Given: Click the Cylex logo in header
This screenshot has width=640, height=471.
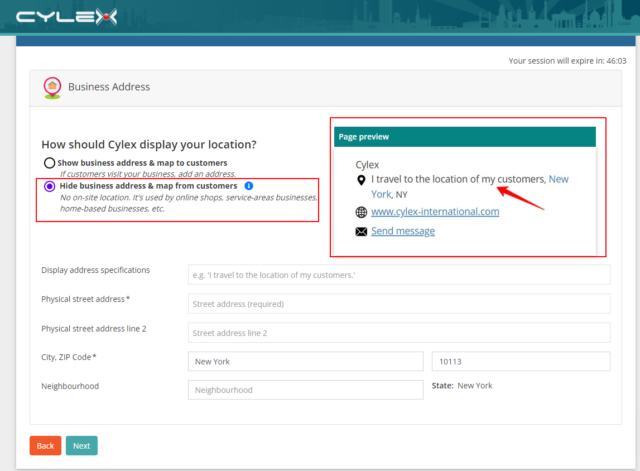Looking at the screenshot, I should click(x=67, y=17).
